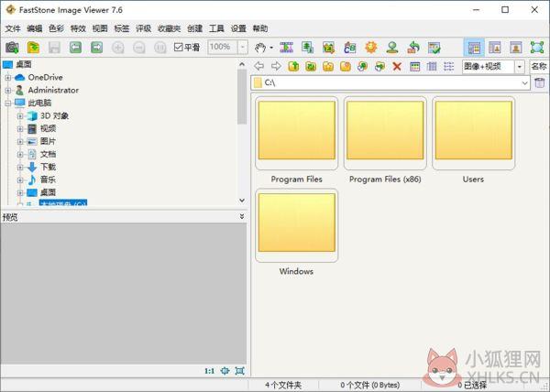The image size is (550, 392).
Task: Select 文档 in folder tree
Action: pos(48,154)
